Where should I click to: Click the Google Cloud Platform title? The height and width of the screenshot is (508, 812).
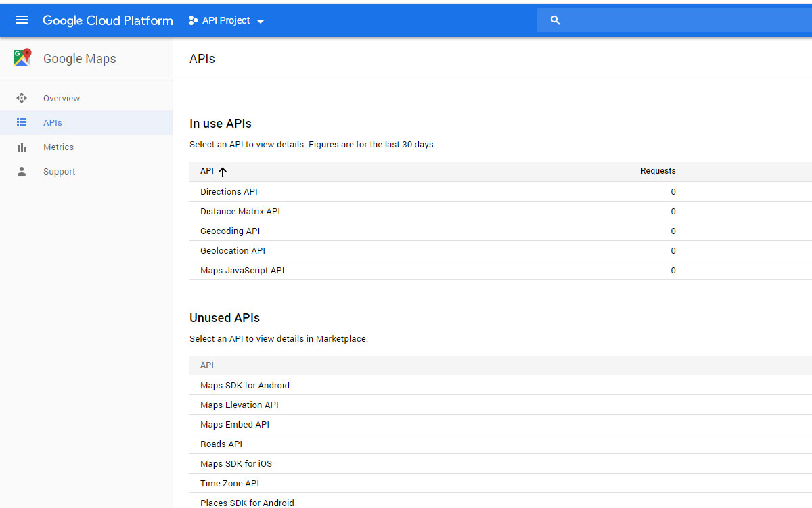108,20
